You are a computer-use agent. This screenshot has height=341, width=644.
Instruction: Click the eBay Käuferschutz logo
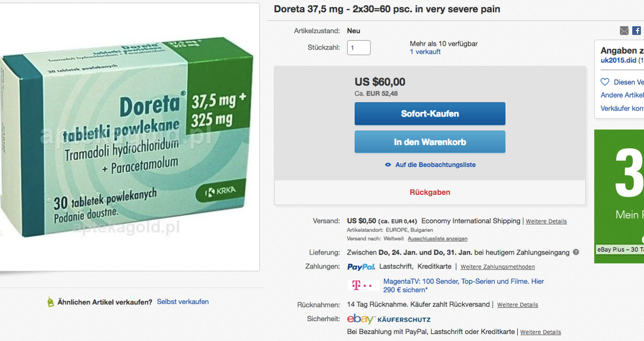point(389,319)
